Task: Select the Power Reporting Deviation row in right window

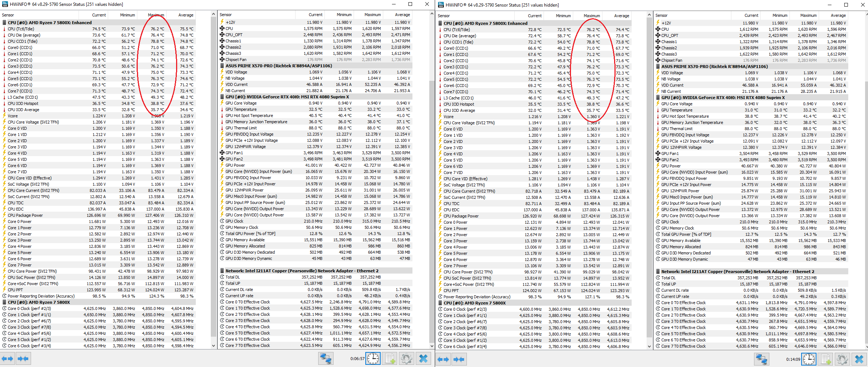Action: coord(534,297)
